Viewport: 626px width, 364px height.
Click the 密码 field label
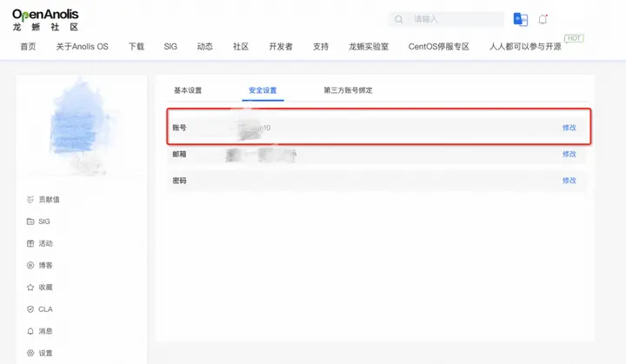pyautogui.click(x=179, y=181)
